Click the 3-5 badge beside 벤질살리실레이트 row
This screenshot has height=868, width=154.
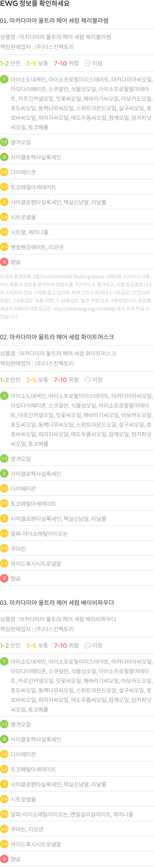click(x=4, y=814)
